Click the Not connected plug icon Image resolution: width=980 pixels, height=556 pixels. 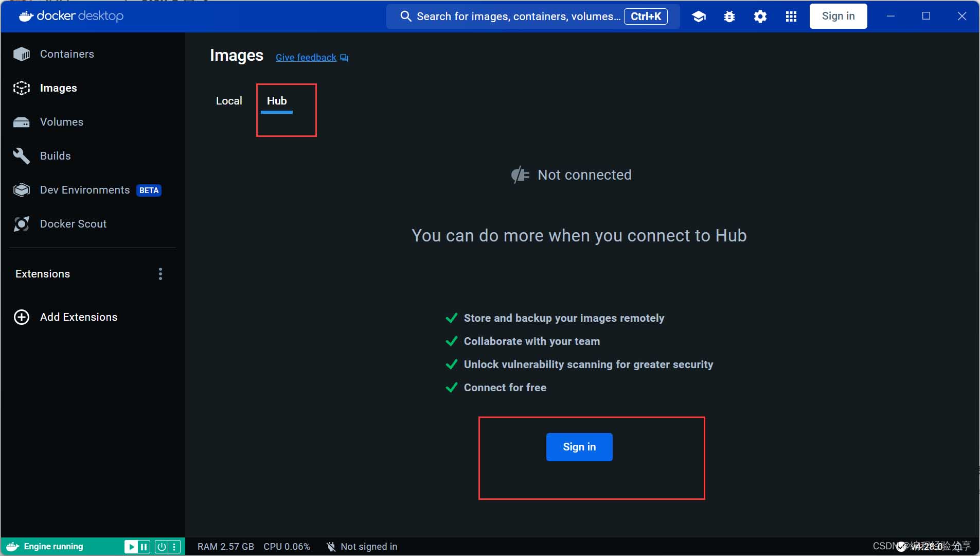click(x=520, y=175)
